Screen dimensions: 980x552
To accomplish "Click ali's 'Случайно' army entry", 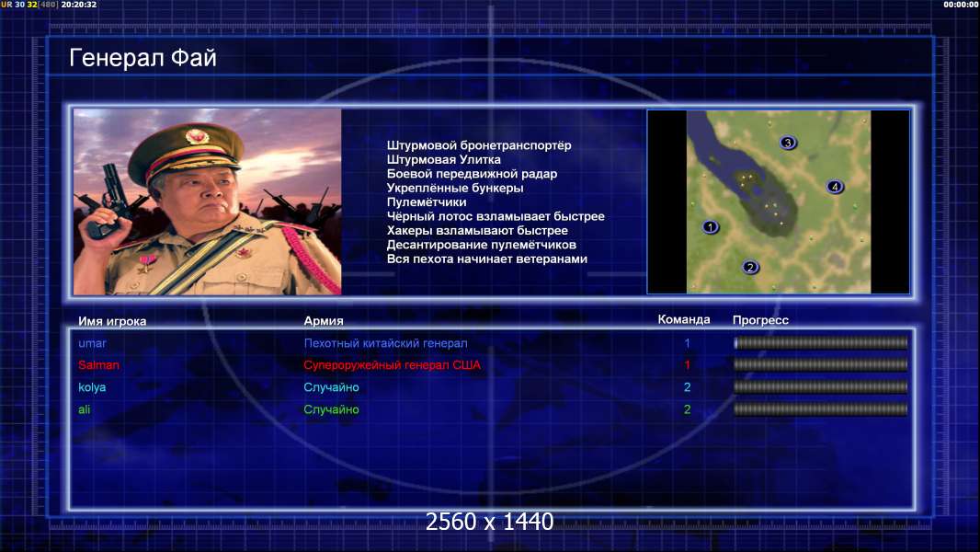I will click(331, 409).
